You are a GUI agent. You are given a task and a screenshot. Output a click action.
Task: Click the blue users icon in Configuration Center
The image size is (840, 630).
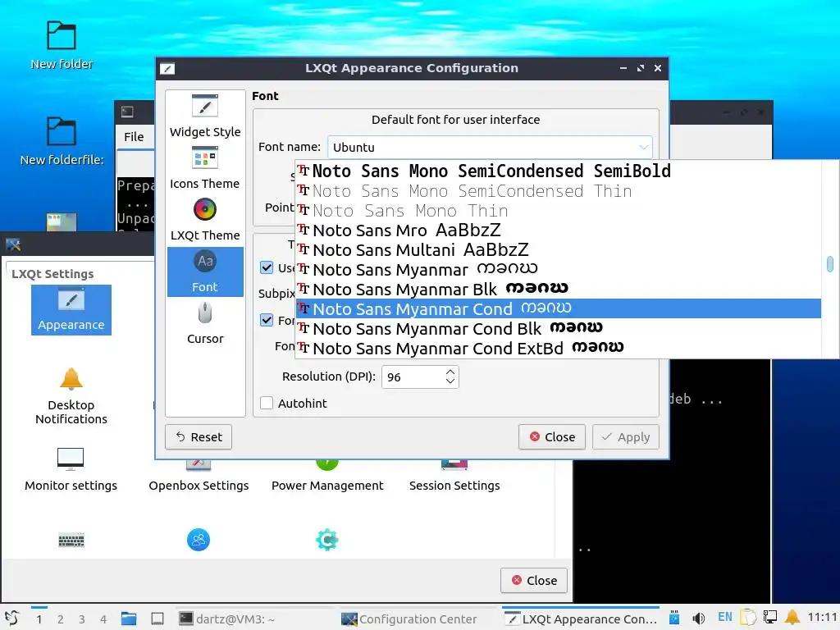199,540
